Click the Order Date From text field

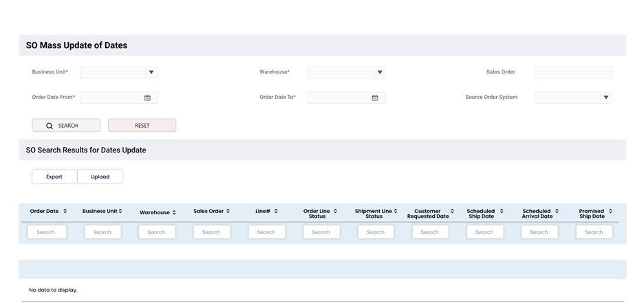click(119, 98)
